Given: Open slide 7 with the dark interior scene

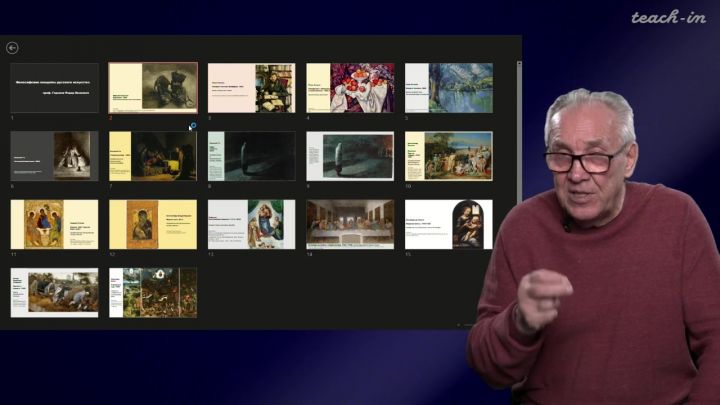Looking at the screenshot, I should pyautogui.click(x=153, y=156).
